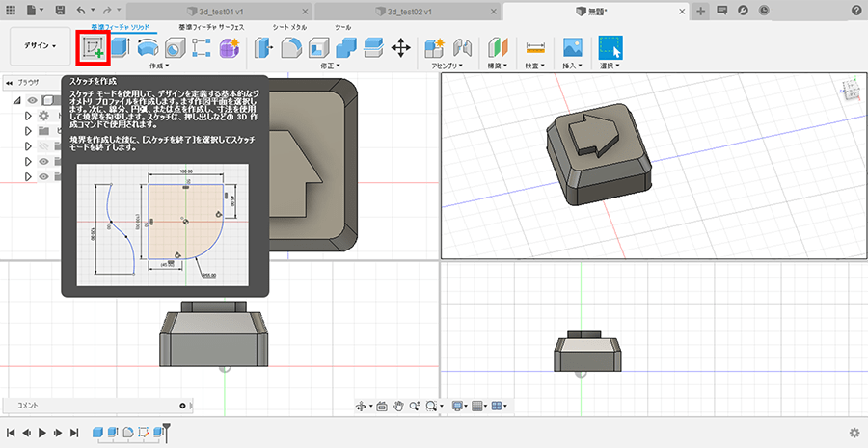Click the Save icon
The image size is (868, 448).
tap(60, 10)
